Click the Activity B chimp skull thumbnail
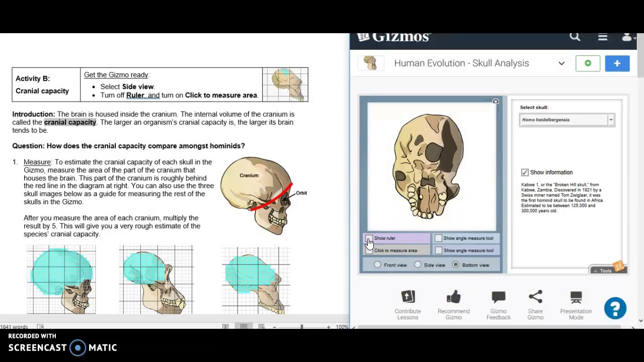 coord(285,84)
